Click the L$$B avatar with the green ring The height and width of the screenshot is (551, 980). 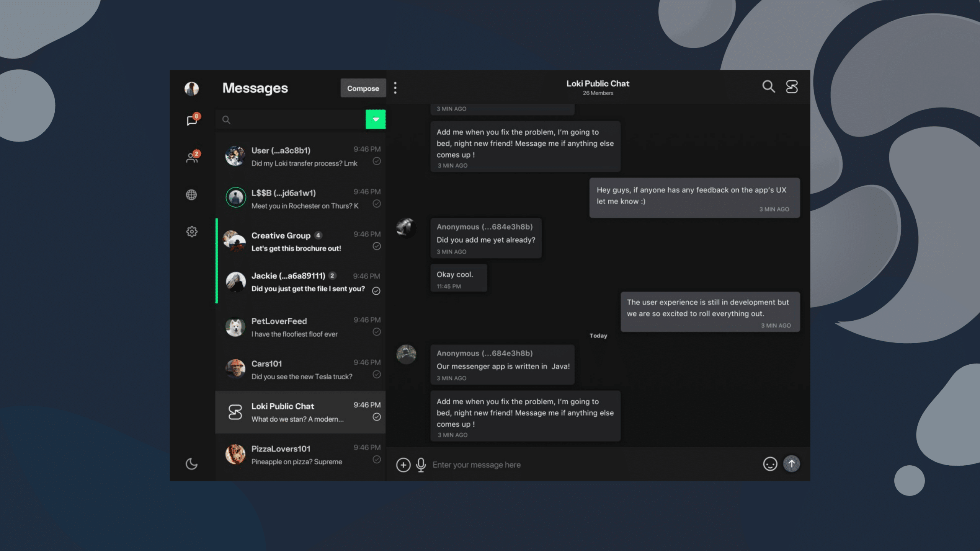click(x=235, y=197)
